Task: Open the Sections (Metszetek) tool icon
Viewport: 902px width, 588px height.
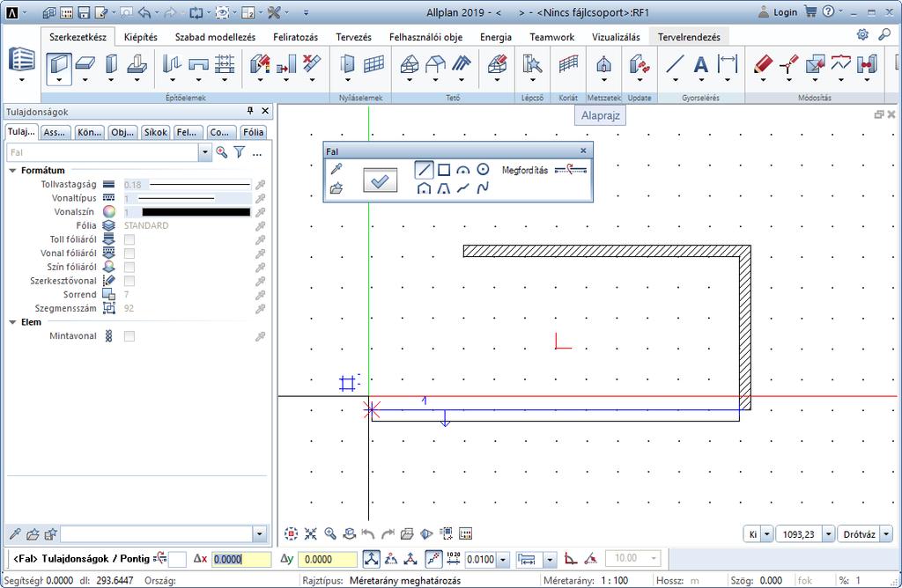Action: coord(603,63)
